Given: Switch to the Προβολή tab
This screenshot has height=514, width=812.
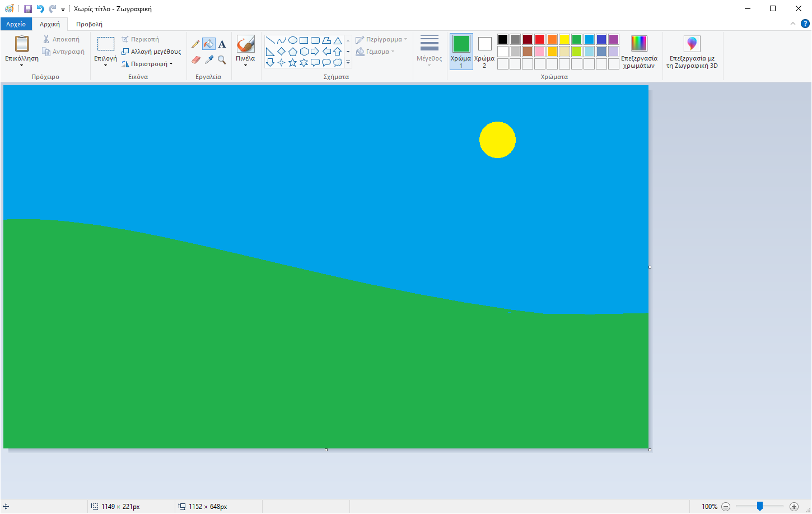Looking at the screenshot, I should tap(89, 24).
